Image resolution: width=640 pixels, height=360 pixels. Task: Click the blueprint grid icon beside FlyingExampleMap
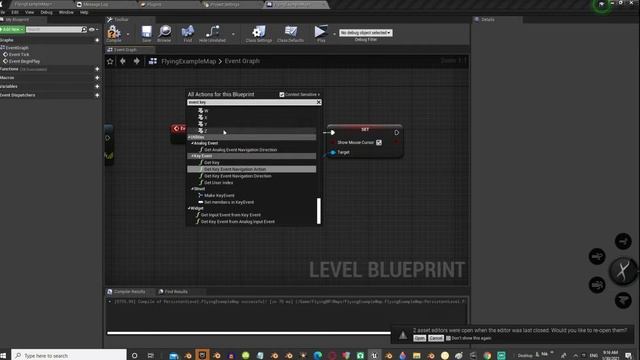pos(153,61)
